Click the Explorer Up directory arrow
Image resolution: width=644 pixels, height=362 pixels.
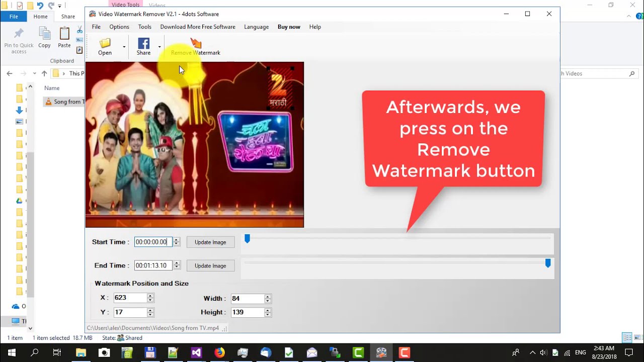(44, 73)
